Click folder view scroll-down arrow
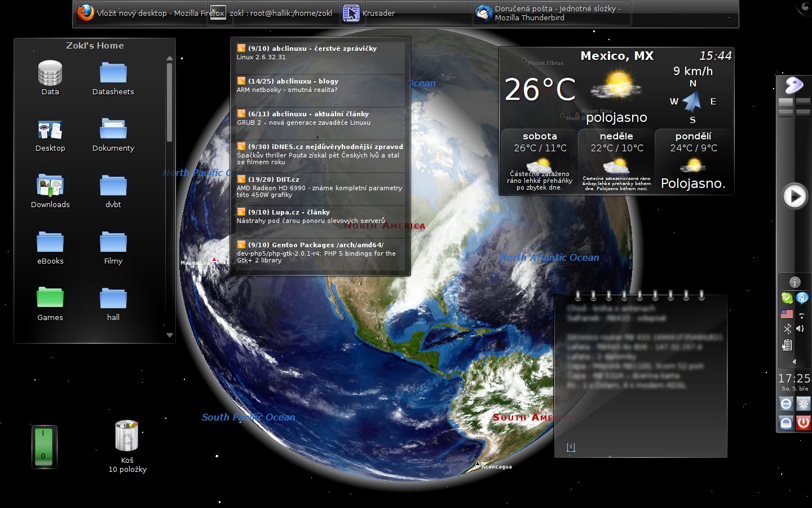812x508 pixels. click(x=169, y=335)
